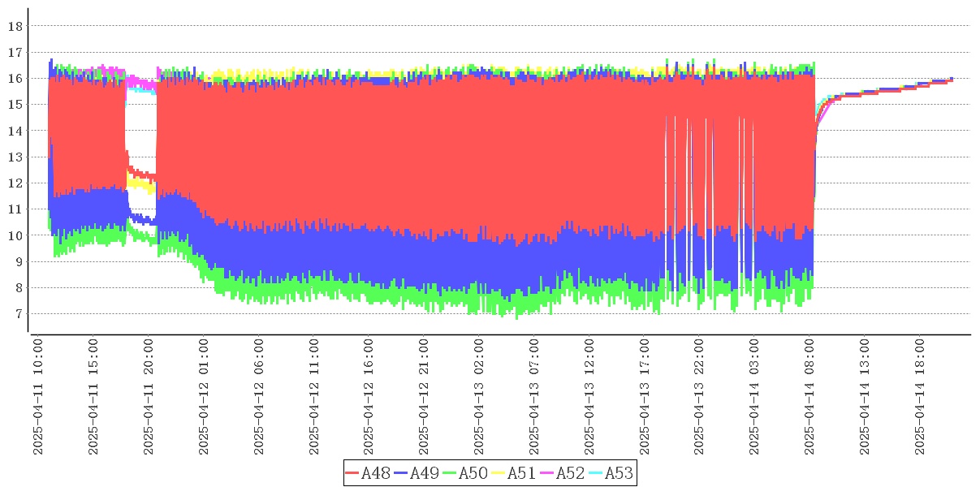Select the 2025-04-13 07:00 x-axis tick label

point(534,398)
